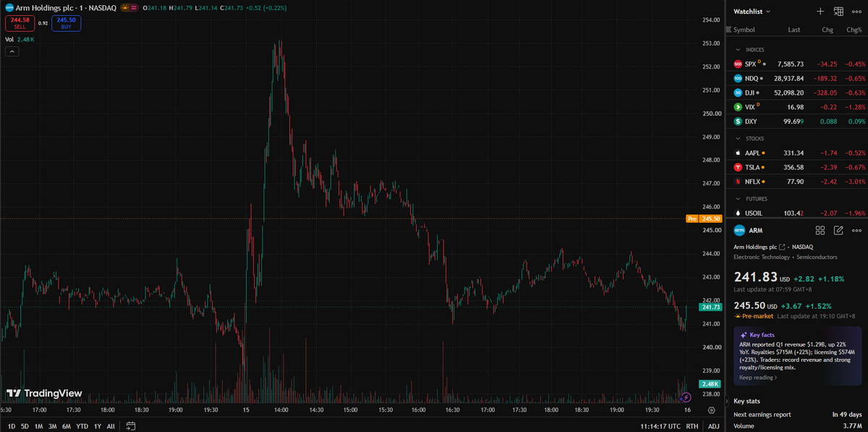
Task: Click the orange Pre 245.50 price label
Action: tap(703, 218)
